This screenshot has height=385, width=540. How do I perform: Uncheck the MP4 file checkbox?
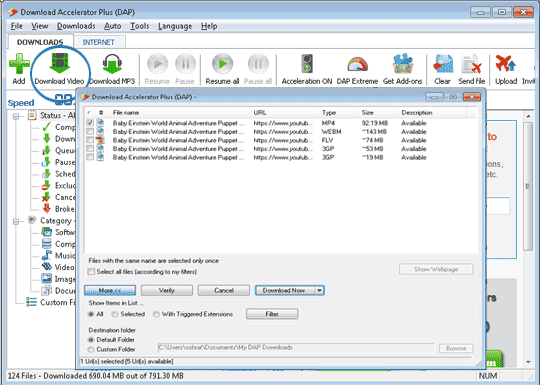[x=90, y=123]
